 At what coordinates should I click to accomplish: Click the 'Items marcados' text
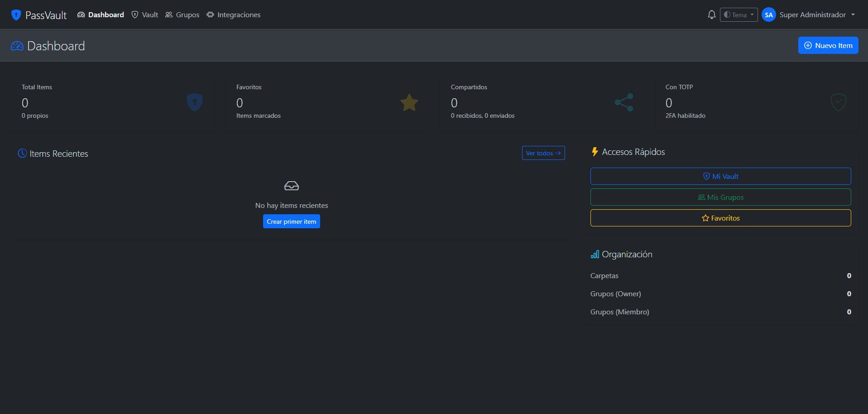click(259, 116)
